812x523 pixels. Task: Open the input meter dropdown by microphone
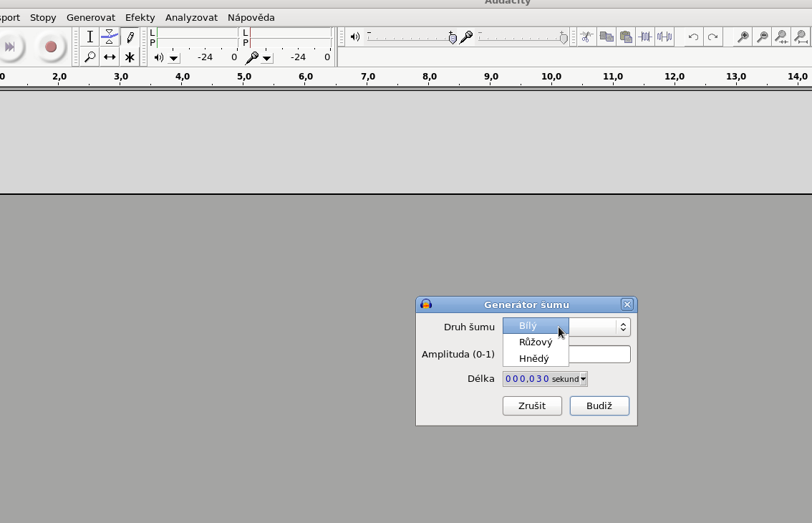[x=267, y=58]
